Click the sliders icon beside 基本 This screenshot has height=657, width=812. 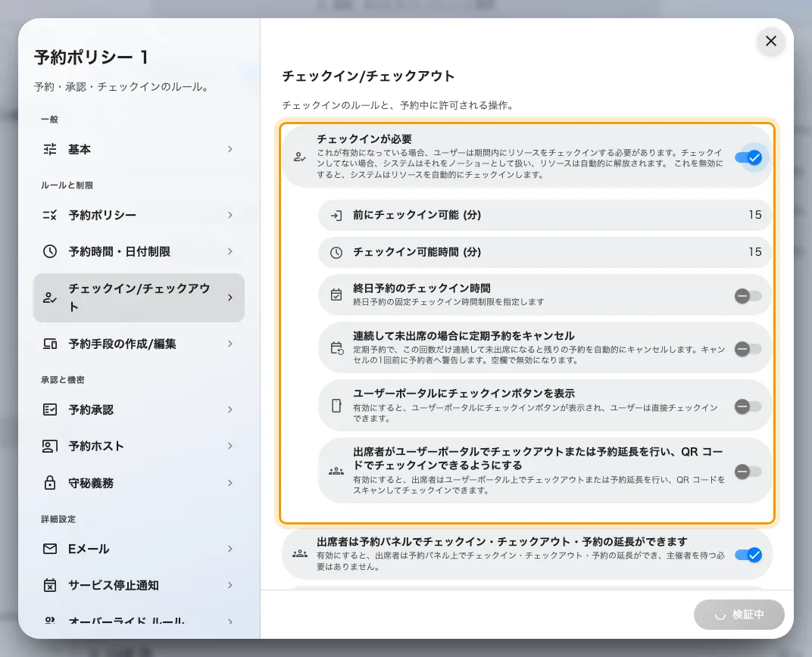tap(50, 150)
